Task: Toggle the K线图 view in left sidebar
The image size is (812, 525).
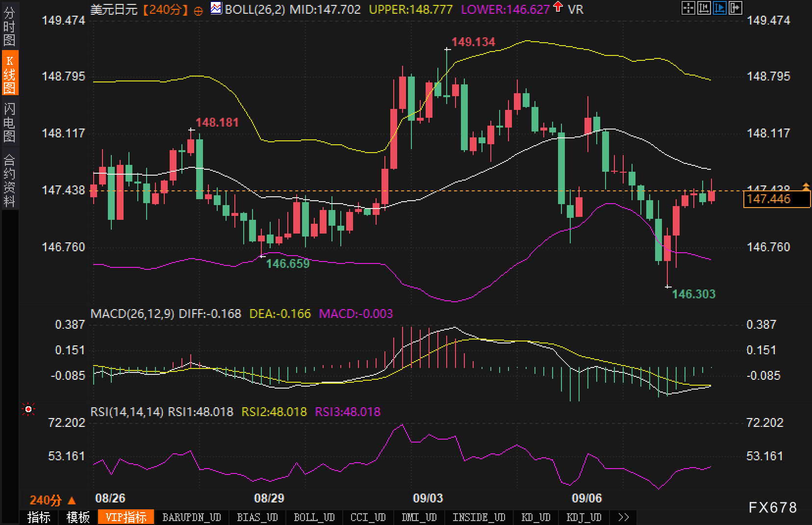Action: click(9, 74)
